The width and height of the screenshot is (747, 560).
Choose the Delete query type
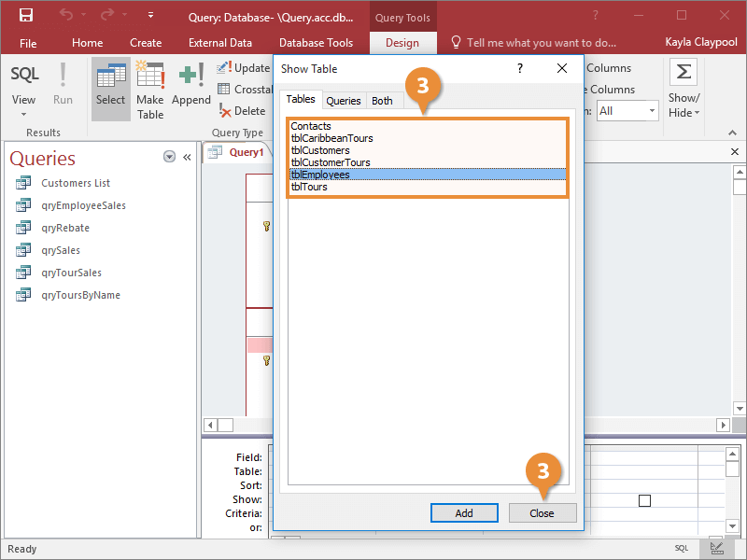click(x=242, y=110)
